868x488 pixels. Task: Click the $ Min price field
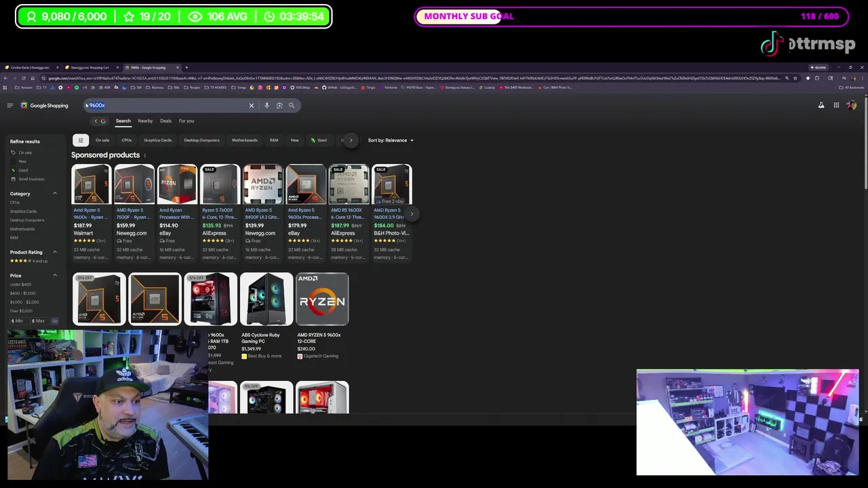click(19, 321)
